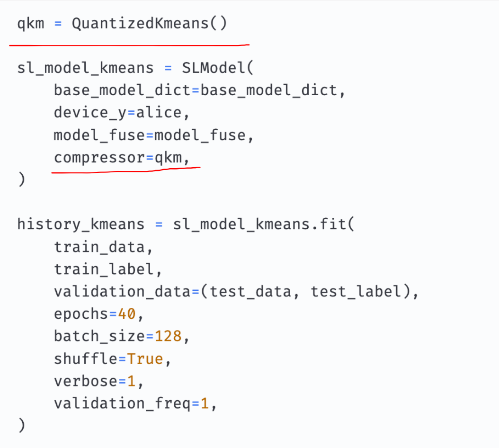Image resolution: width=499 pixels, height=448 pixels.
Task: Click the True value of shuffle
Action: pos(145,359)
